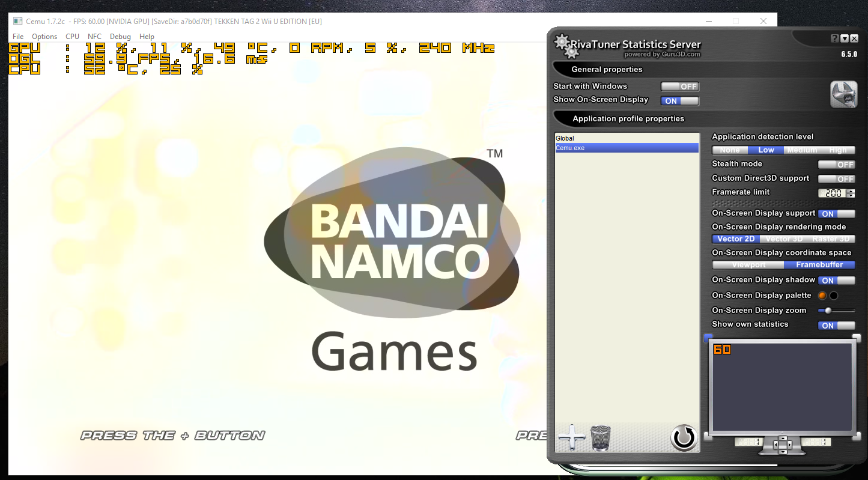Select Vector 2D rendering mode
The width and height of the screenshot is (868, 480).
coord(736,239)
